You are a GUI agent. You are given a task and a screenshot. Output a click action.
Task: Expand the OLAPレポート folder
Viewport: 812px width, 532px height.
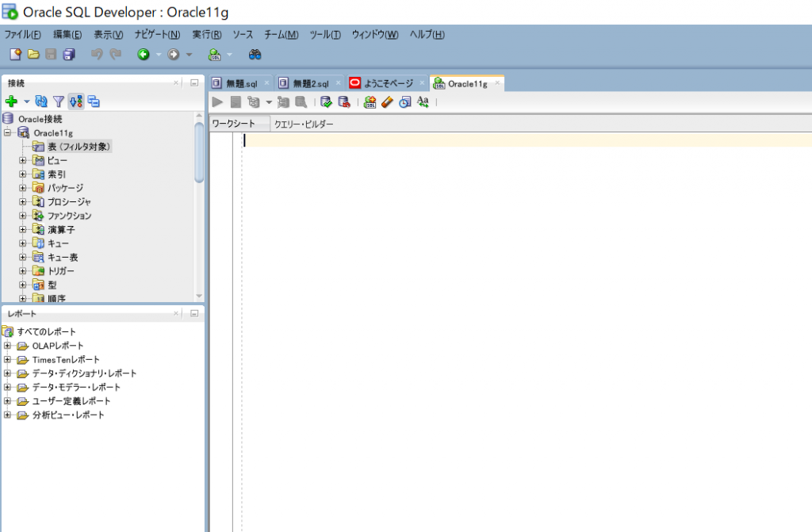(x=7, y=346)
